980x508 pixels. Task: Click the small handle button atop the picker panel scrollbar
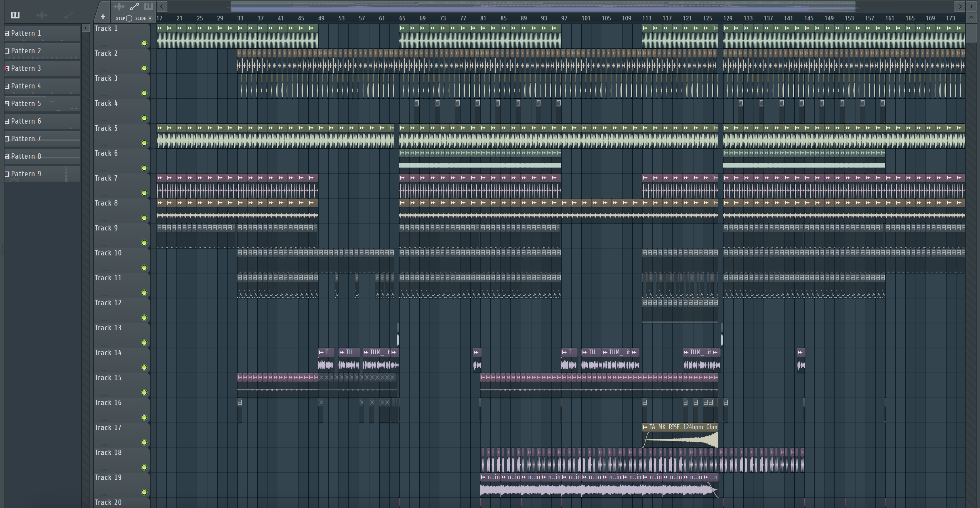tap(86, 27)
